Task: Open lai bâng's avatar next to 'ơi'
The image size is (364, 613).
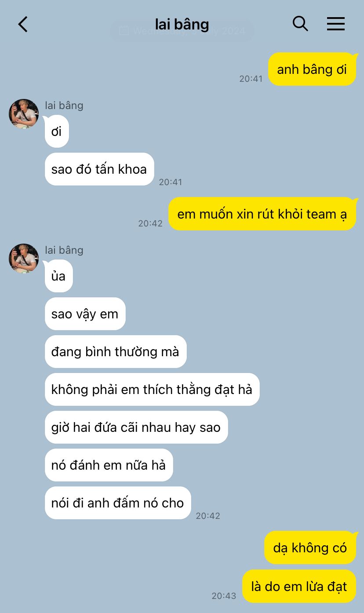Action: click(x=24, y=114)
